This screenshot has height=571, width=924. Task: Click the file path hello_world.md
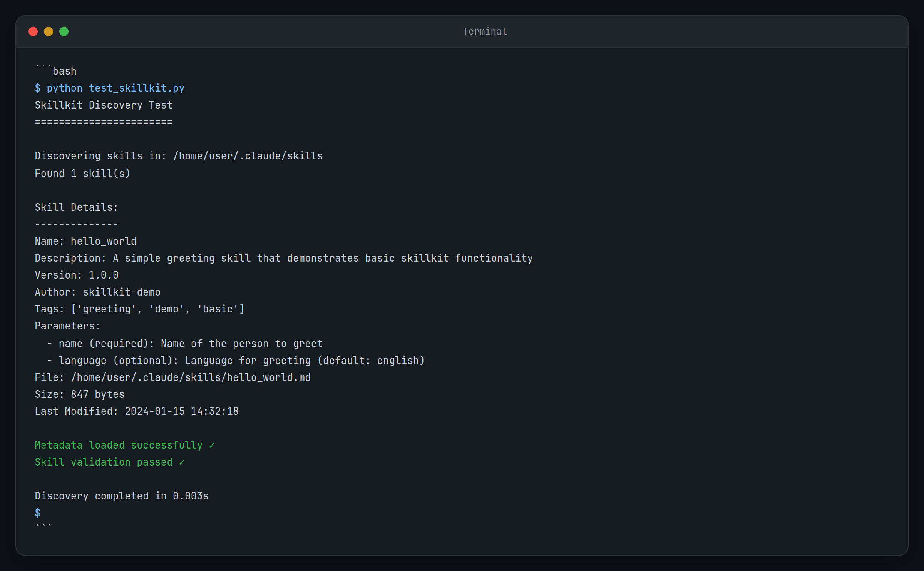[x=191, y=377]
